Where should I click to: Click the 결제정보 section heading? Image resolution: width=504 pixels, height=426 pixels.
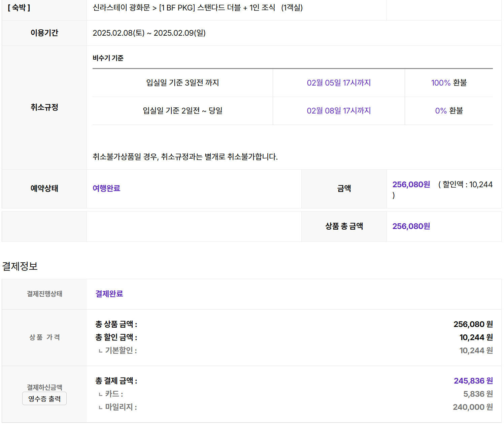(20, 266)
